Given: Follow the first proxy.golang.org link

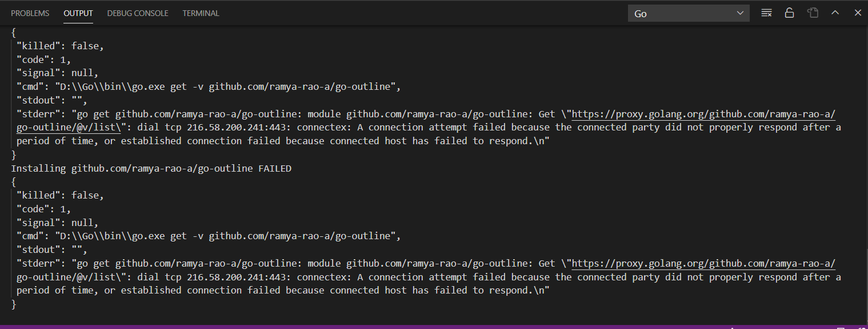Looking at the screenshot, I should tap(703, 114).
